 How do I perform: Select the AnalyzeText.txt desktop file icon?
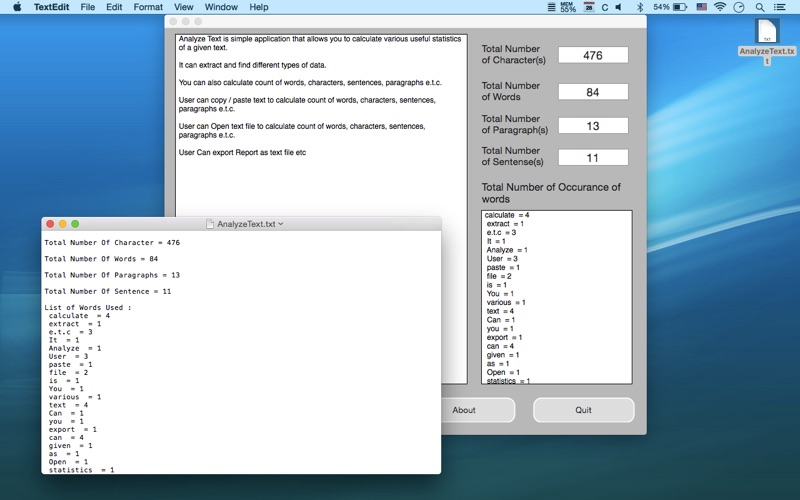[767, 32]
